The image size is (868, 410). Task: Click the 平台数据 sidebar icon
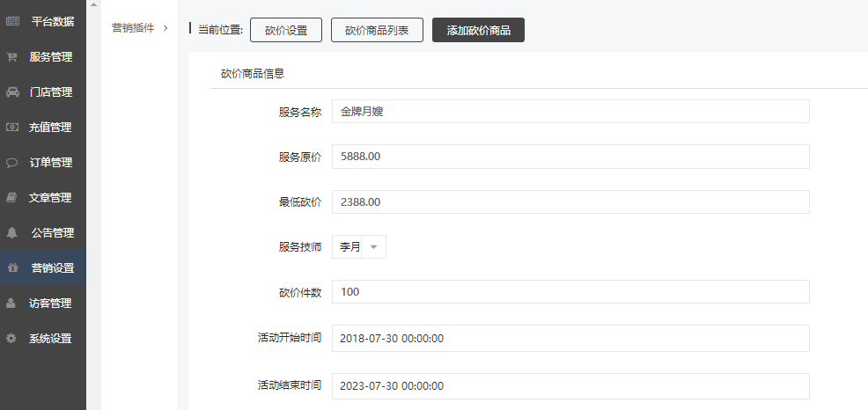pyautogui.click(x=12, y=22)
